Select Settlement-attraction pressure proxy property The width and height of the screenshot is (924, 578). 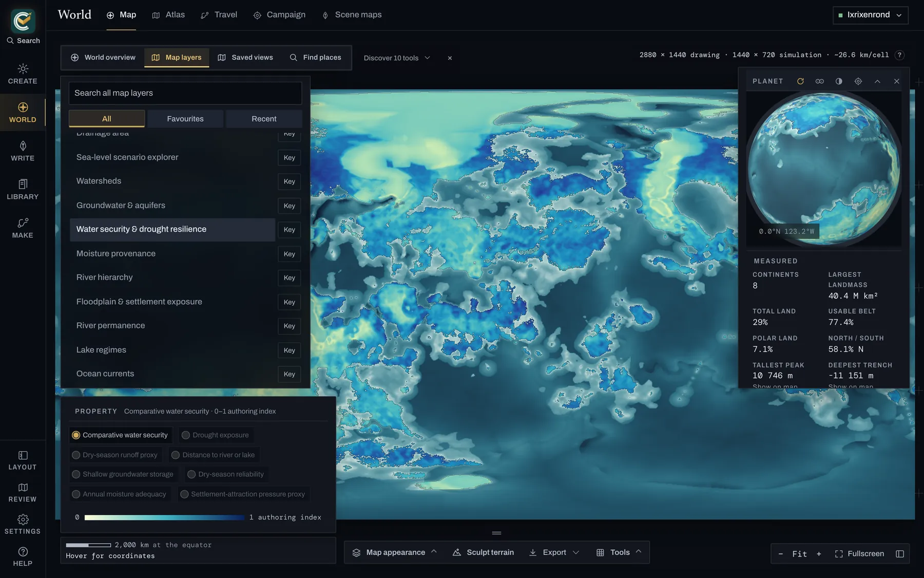[243, 494]
